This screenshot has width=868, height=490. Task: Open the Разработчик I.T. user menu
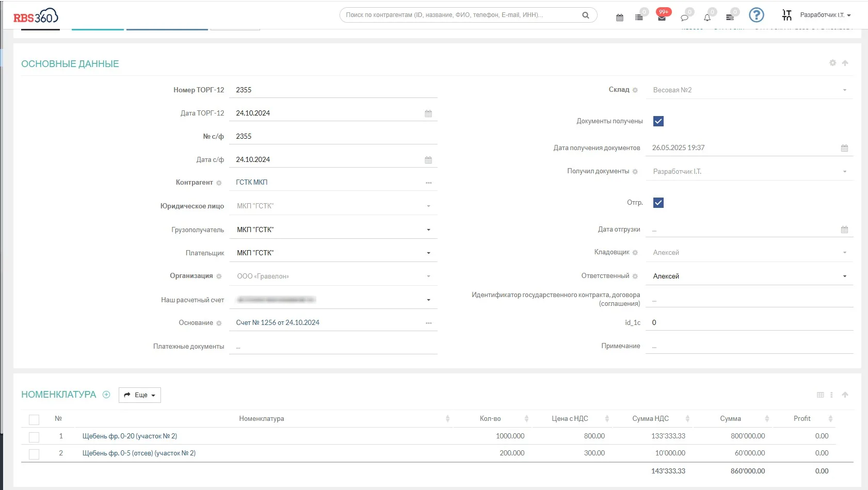[x=825, y=15]
